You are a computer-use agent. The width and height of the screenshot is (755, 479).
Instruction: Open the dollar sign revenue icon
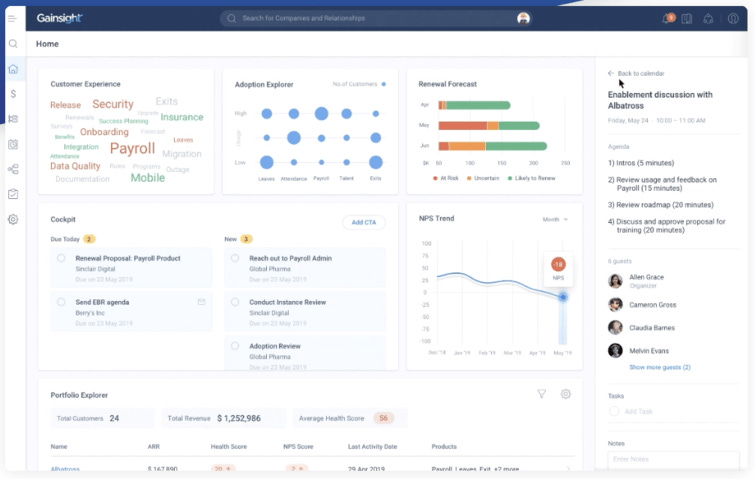pos(13,94)
